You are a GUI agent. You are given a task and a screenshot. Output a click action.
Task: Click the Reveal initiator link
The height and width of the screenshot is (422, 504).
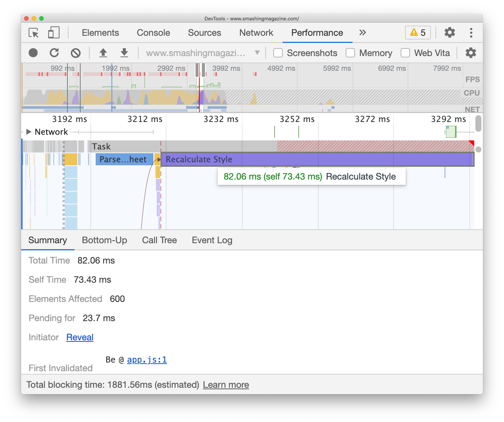80,337
